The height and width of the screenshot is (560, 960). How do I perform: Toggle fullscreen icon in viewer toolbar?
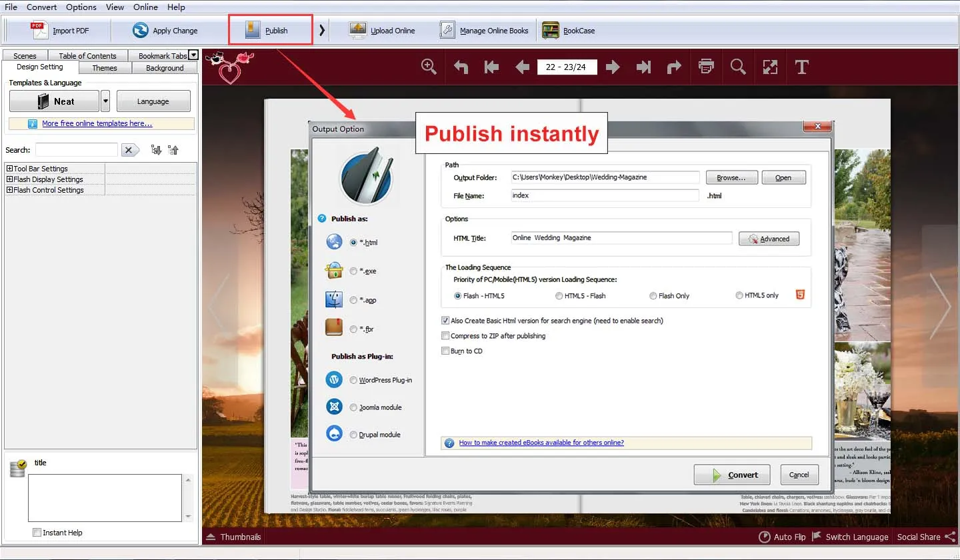click(x=770, y=67)
